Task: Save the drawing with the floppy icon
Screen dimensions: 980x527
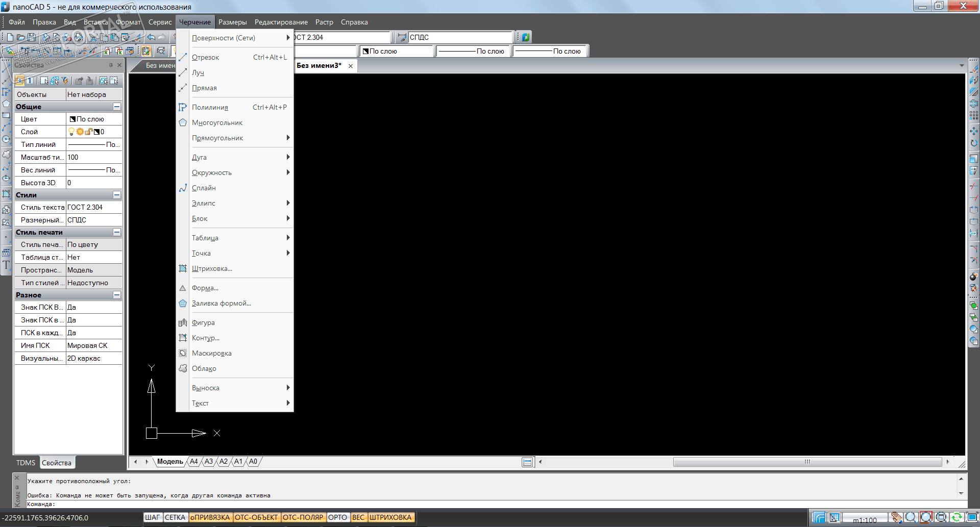Action: point(32,37)
